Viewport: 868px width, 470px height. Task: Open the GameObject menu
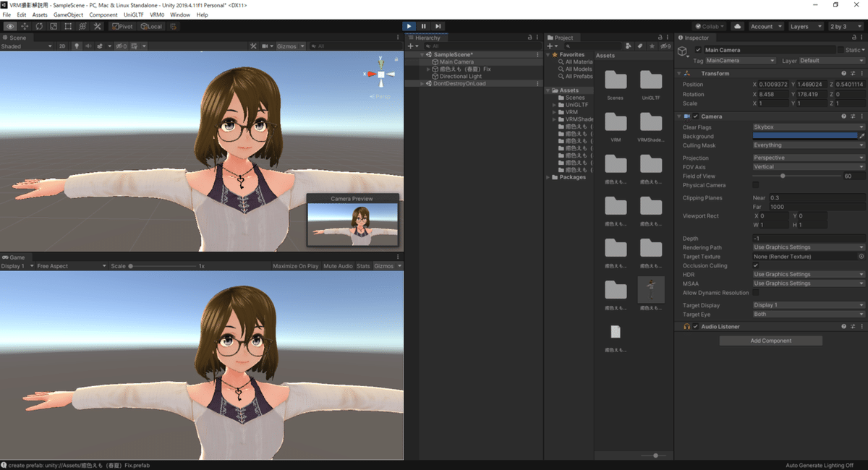point(68,14)
